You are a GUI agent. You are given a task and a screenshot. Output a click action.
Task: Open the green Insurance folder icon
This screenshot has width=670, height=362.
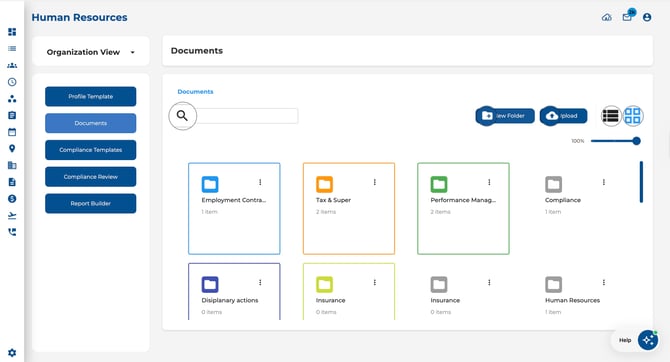coord(324,285)
